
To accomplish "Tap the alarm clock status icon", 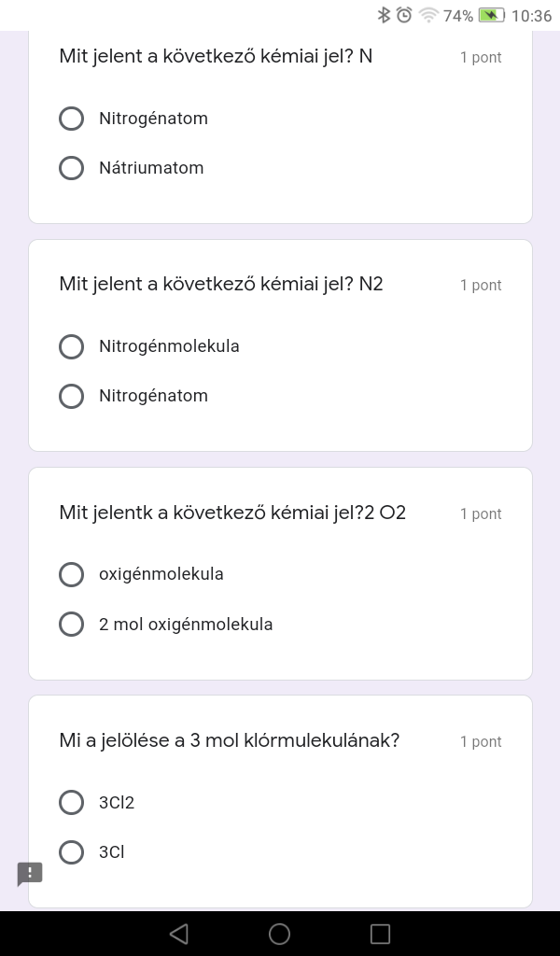I will click(404, 15).
